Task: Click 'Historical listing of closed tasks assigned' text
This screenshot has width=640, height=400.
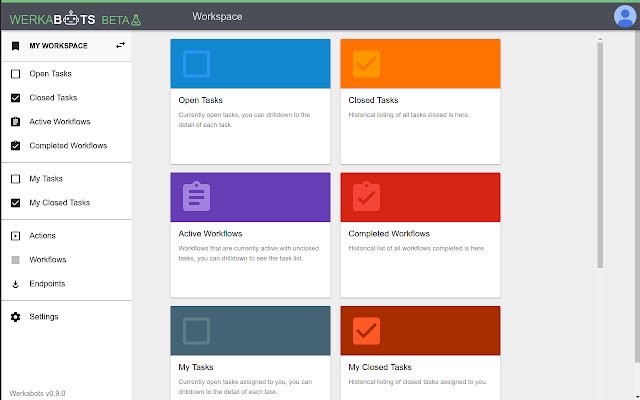Action: 418,382
